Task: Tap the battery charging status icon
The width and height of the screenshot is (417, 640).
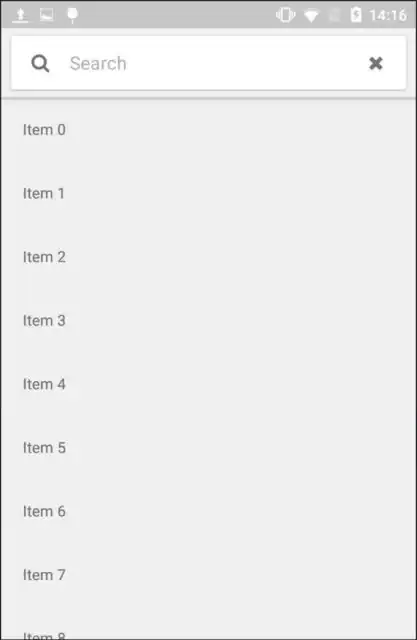Action: click(356, 15)
